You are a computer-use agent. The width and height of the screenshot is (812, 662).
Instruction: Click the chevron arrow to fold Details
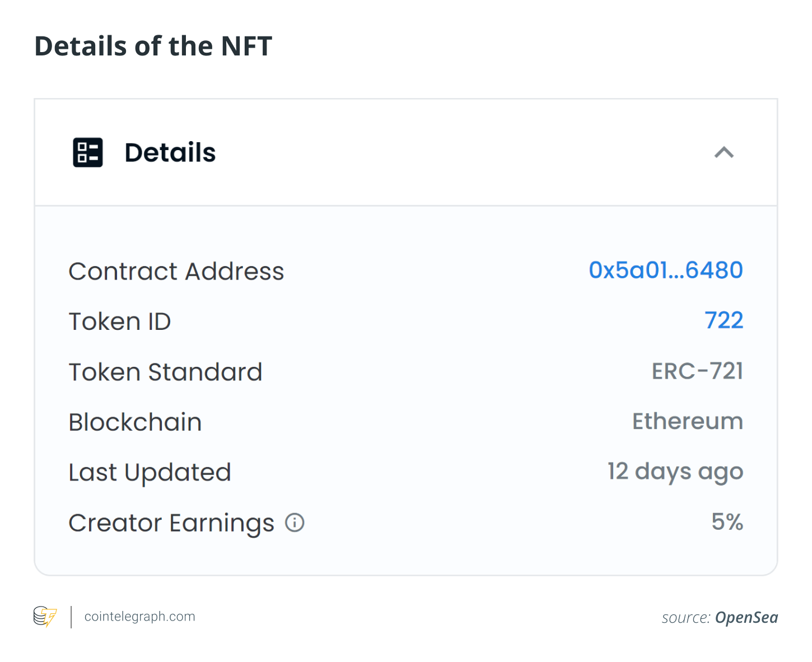[725, 153]
